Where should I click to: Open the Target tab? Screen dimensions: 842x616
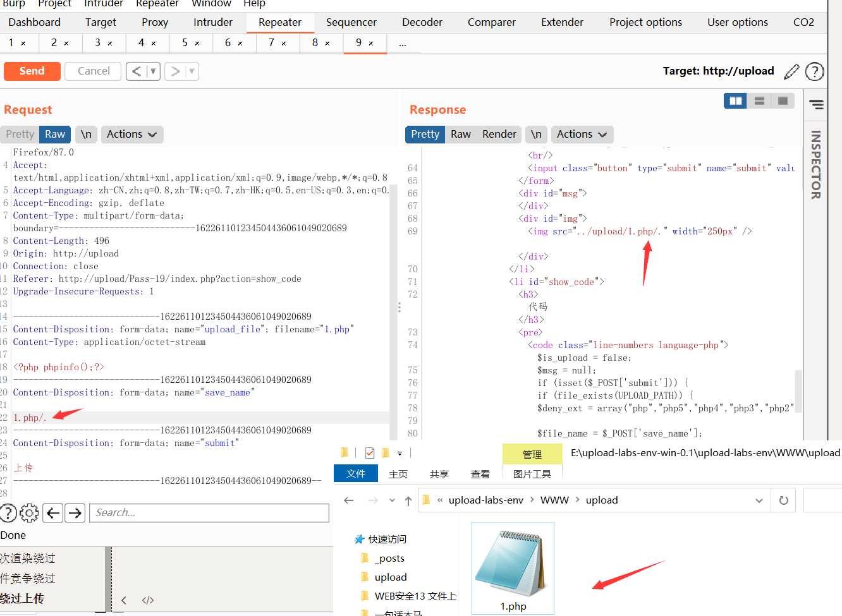(x=101, y=22)
